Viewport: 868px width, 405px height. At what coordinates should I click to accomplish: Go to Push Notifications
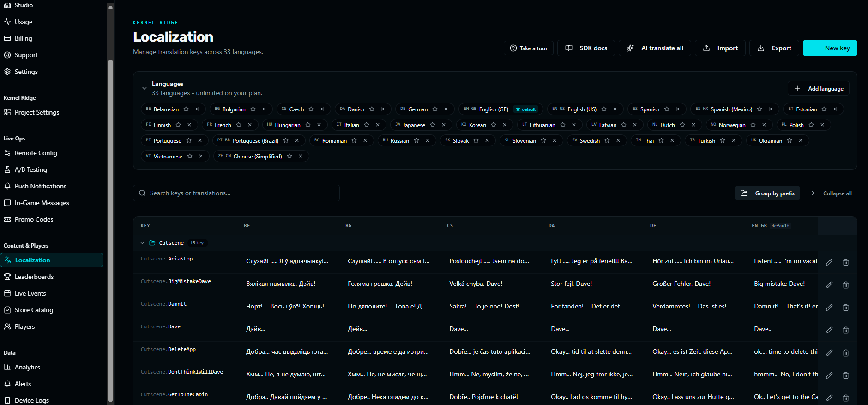click(x=52, y=186)
